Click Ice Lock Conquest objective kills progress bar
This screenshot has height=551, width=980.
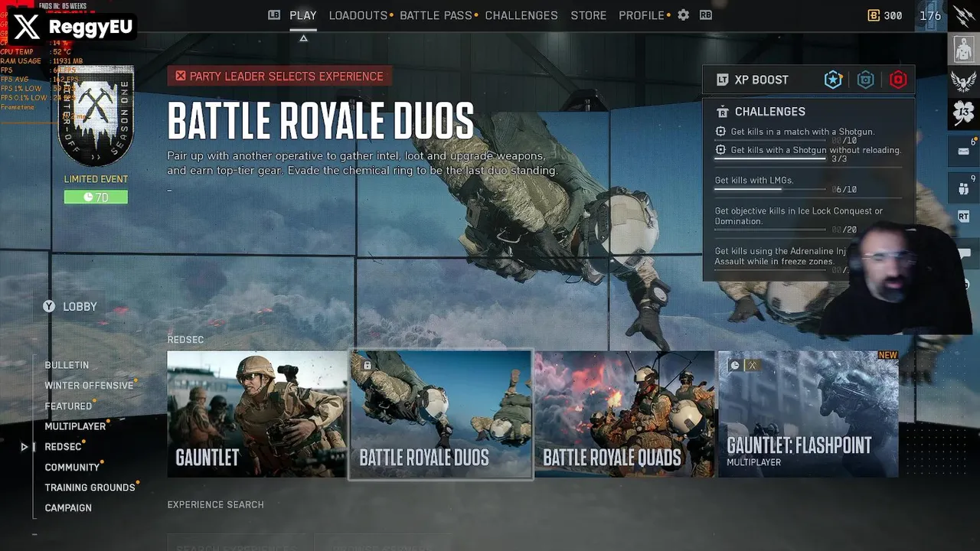tap(770, 230)
